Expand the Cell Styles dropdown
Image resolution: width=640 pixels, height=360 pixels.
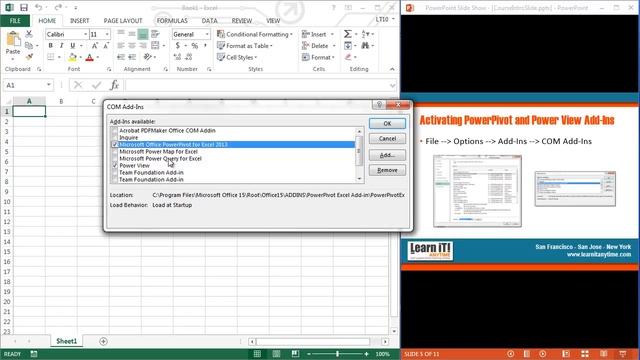click(x=256, y=58)
